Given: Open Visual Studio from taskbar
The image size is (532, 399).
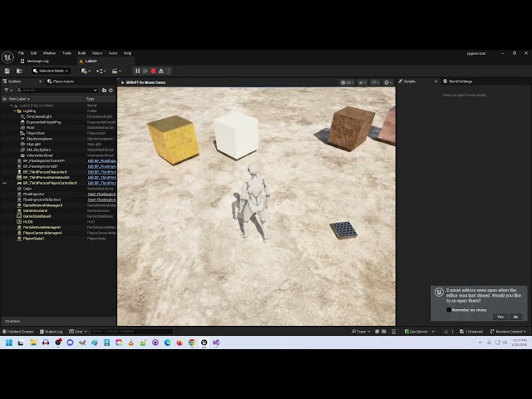Looking at the screenshot, I should coord(216,342).
